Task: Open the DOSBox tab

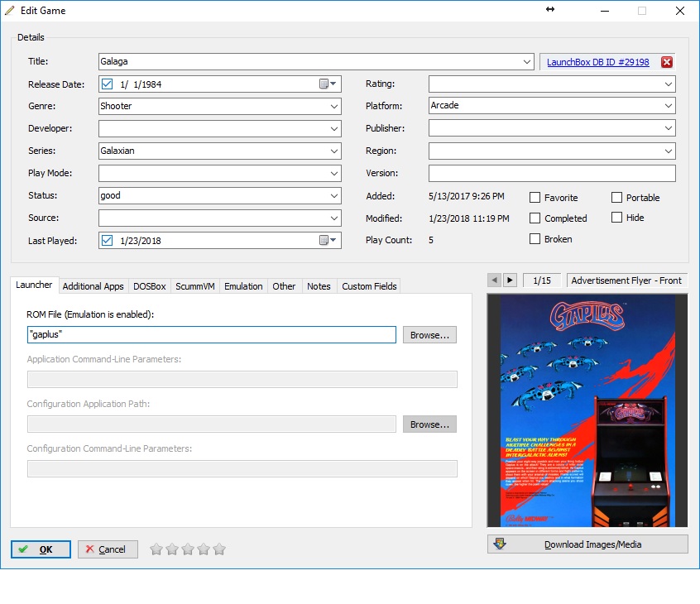Action: click(x=150, y=286)
